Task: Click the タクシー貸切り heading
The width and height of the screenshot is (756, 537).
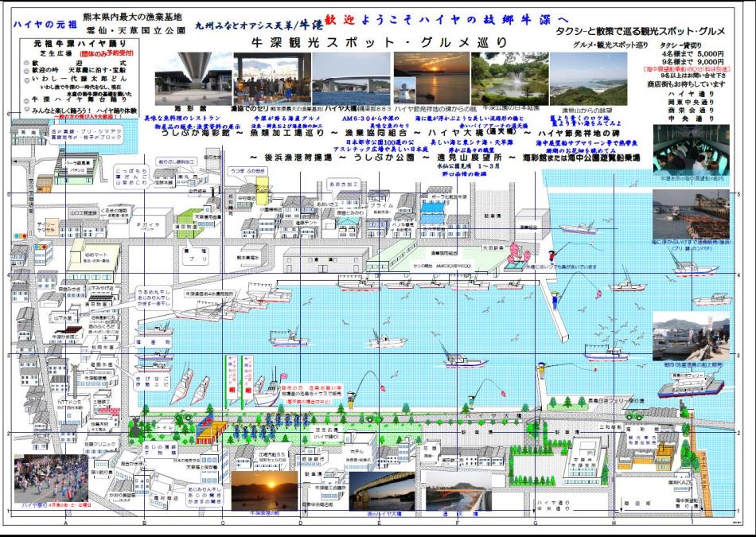Action: [x=680, y=45]
